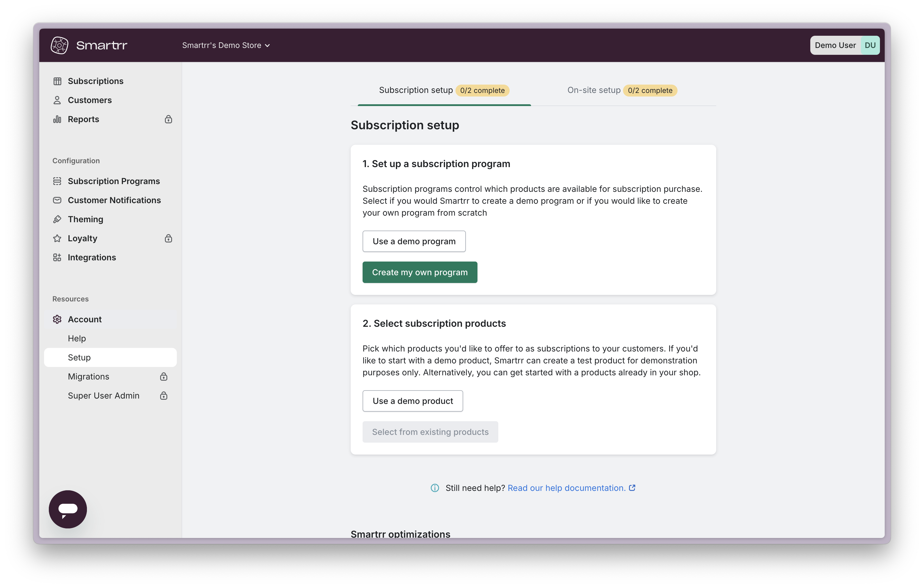Viewport: 924px width, 588px height.
Task: Click the Subscription setup page heading
Action: click(405, 125)
